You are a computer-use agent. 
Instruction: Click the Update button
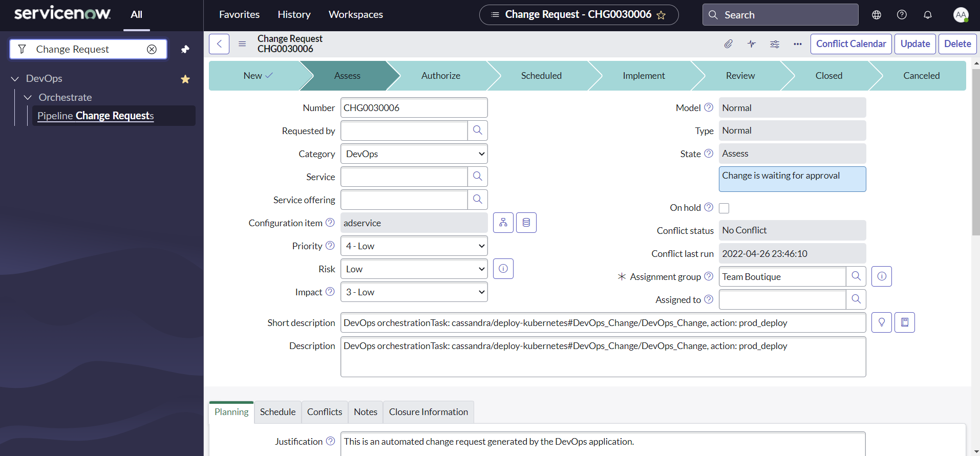click(x=915, y=44)
